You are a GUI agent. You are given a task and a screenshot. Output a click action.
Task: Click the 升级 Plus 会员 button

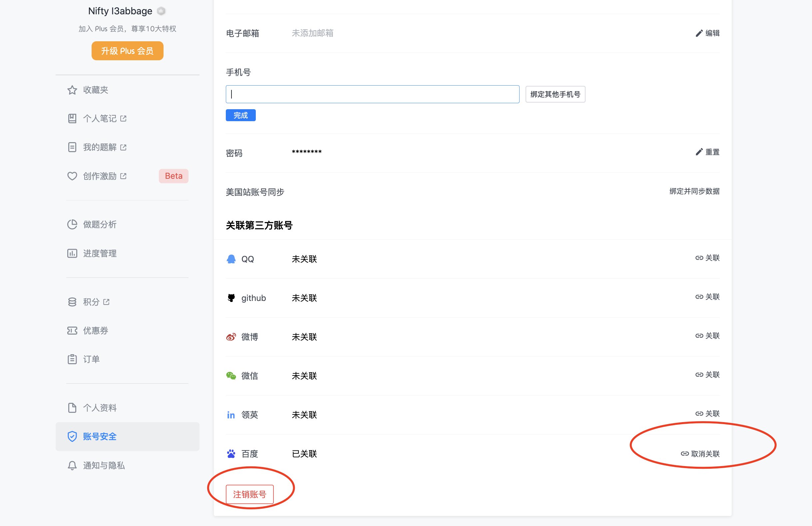tap(127, 51)
